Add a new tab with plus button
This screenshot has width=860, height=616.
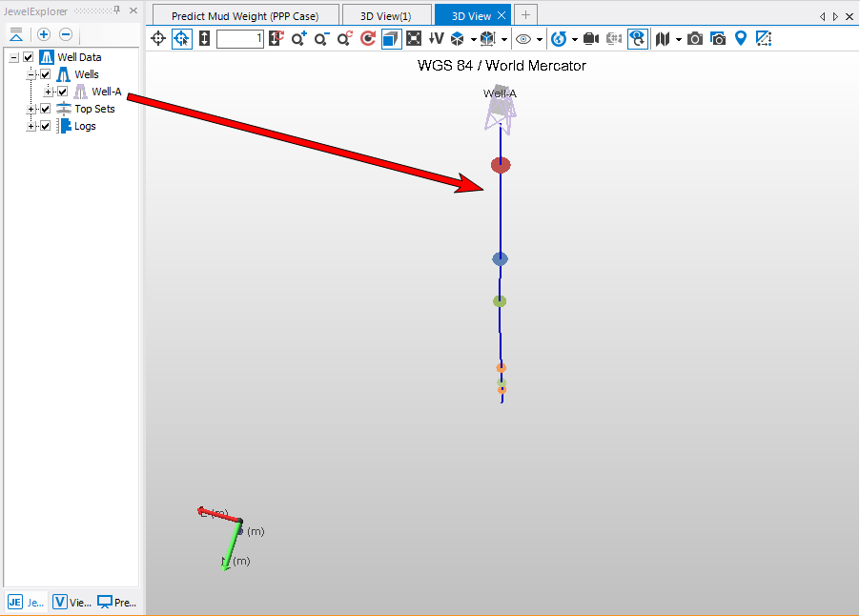[x=525, y=15]
